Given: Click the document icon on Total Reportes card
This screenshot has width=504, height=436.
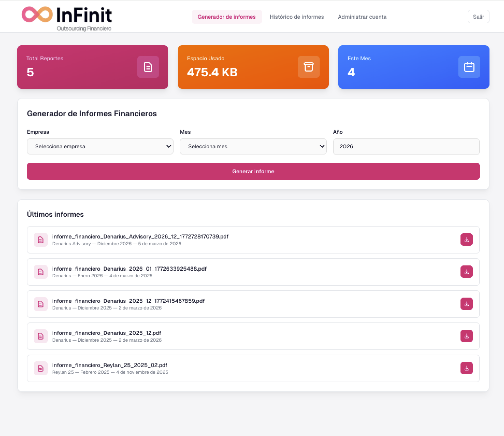Looking at the screenshot, I should pyautogui.click(x=148, y=67).
